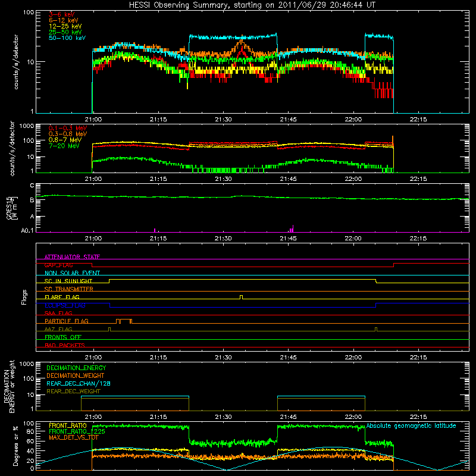Viewport: 476px width, 476px height.
Task: Click the flare flag pulse marker
Action: click(x=242, y=297)
